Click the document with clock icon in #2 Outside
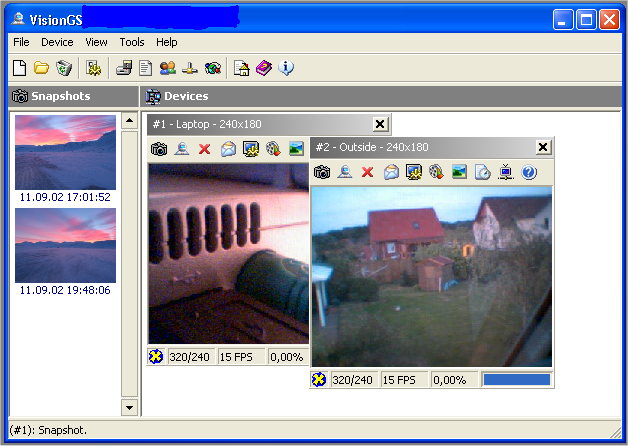This screenshot has height=446, width=628. (483, 172)
